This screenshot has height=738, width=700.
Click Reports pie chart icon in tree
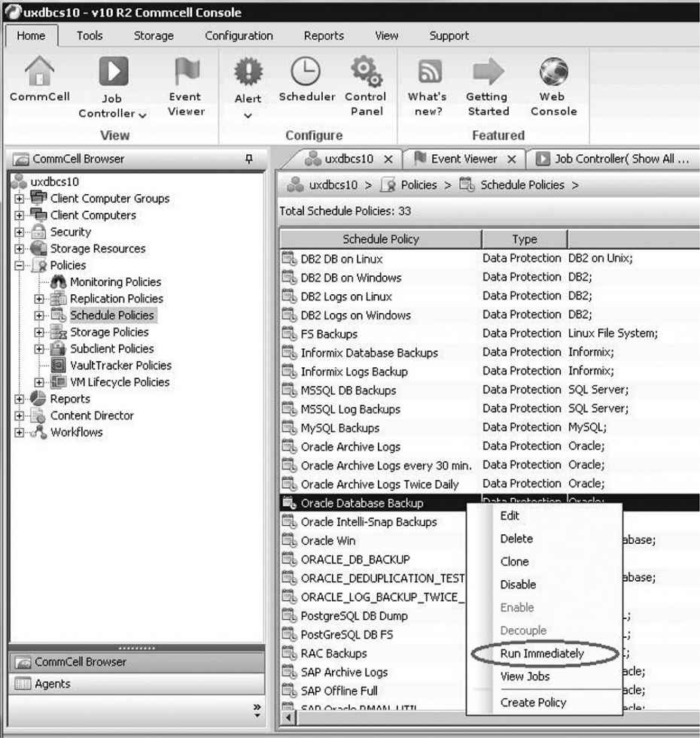38,398
